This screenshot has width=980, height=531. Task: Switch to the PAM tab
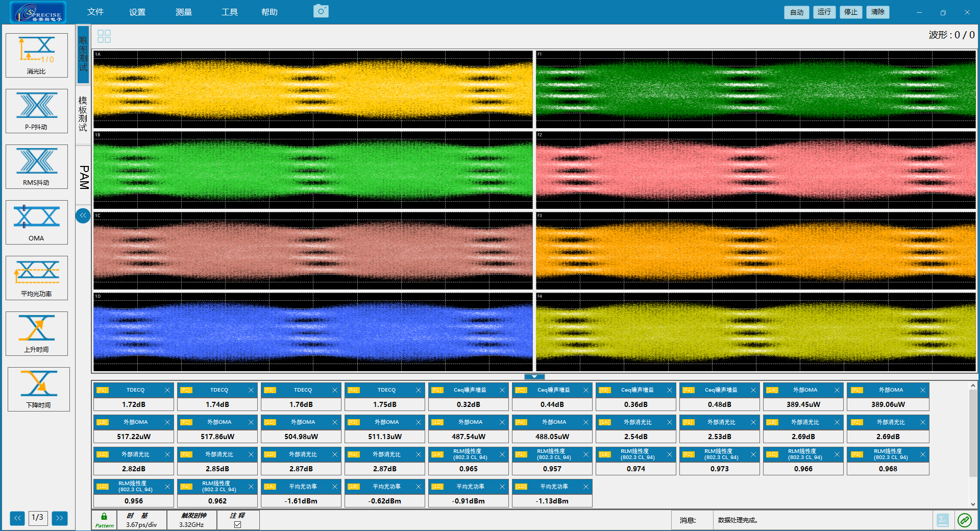point(83,177)
